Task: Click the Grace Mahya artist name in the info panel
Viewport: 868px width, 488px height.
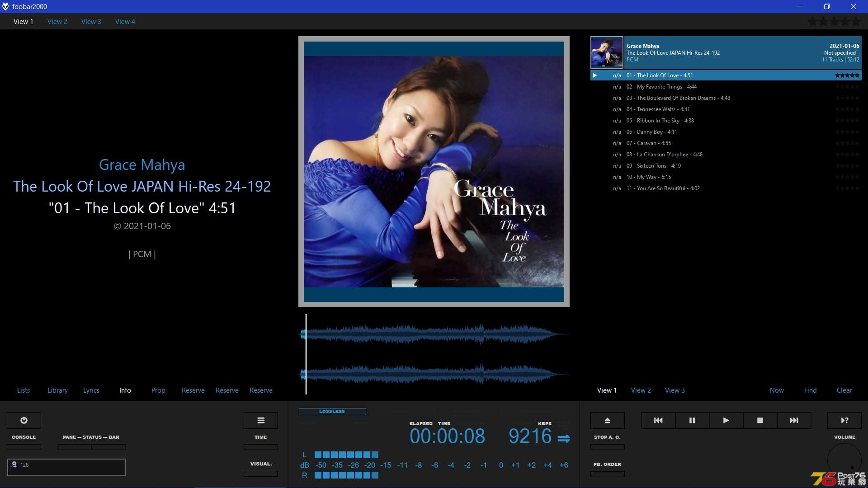Action: pos(142,165)
